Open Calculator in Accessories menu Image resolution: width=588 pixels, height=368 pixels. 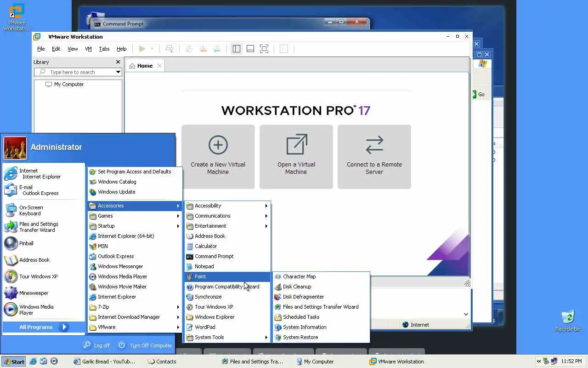tap(227, 246)
